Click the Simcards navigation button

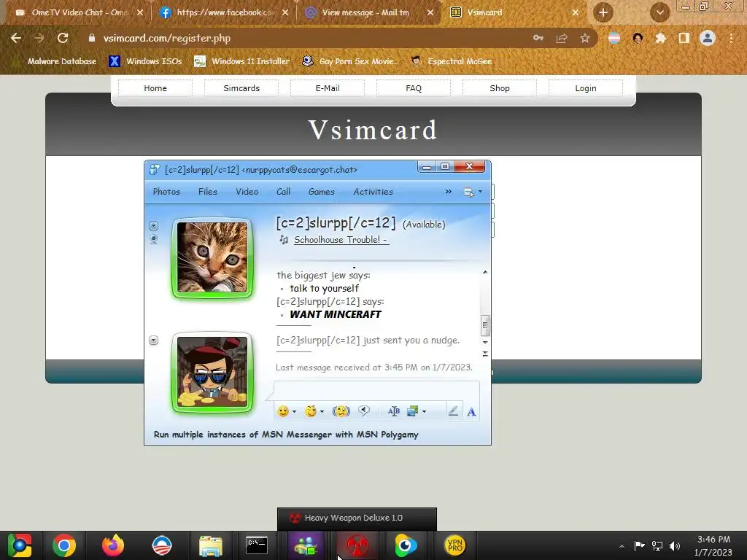(x=241, y=88)
